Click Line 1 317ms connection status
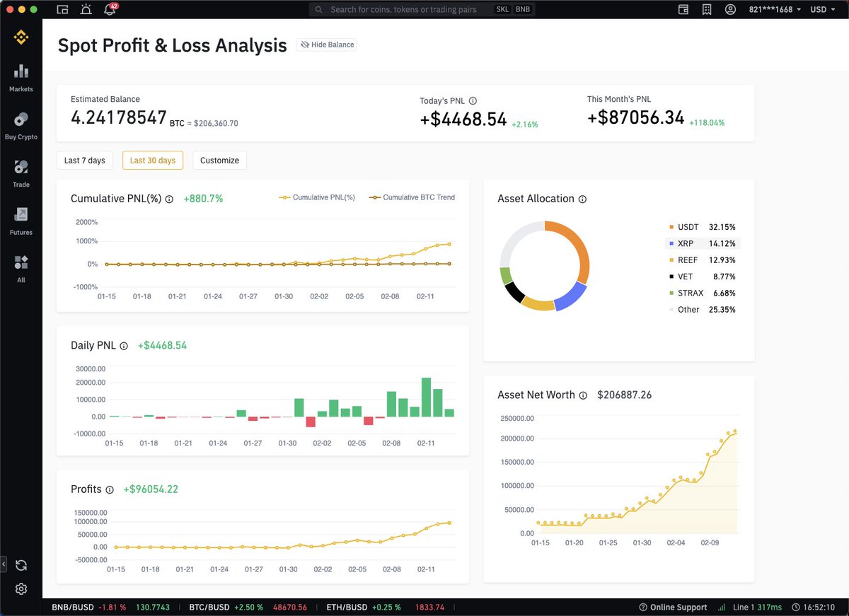 (757, 608)
